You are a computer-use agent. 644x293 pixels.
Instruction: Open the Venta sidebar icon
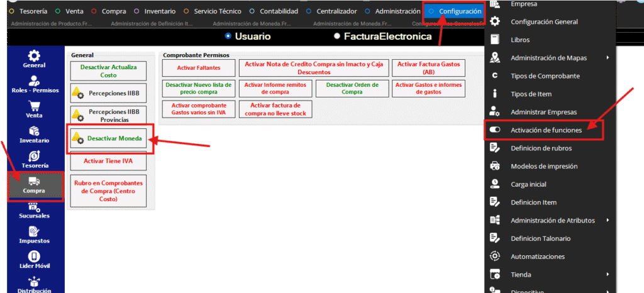coord(34,106)
